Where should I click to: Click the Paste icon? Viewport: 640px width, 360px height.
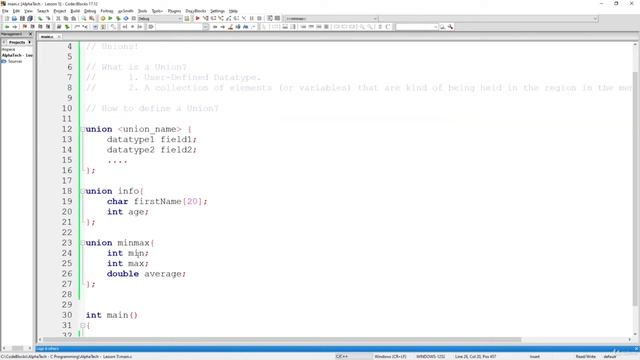click(73, 18)
